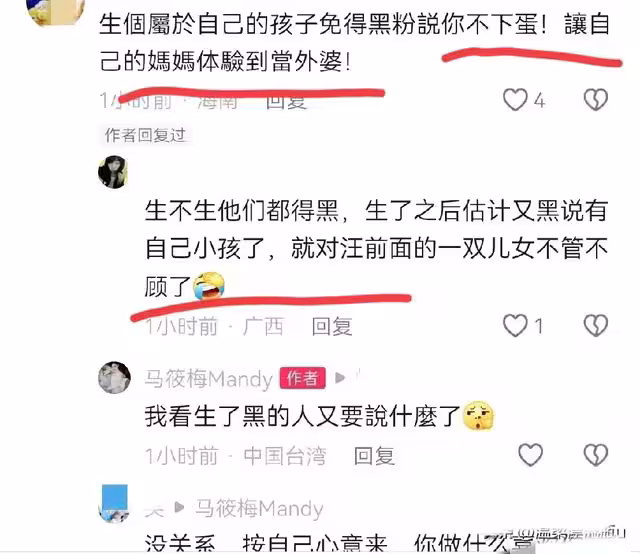Like the Hainan comment with 4 likes
The height and width of the screenshot is (554, 640).
(515, 100)
